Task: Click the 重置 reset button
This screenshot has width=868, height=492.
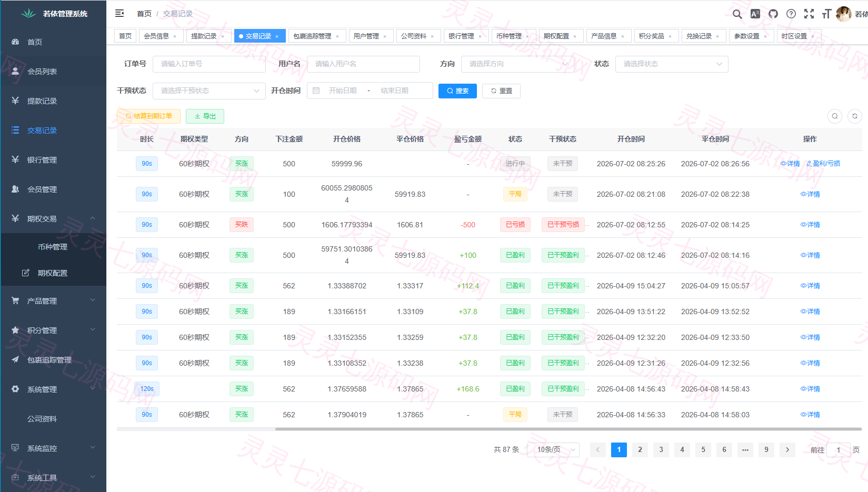Action: point(501,91)
